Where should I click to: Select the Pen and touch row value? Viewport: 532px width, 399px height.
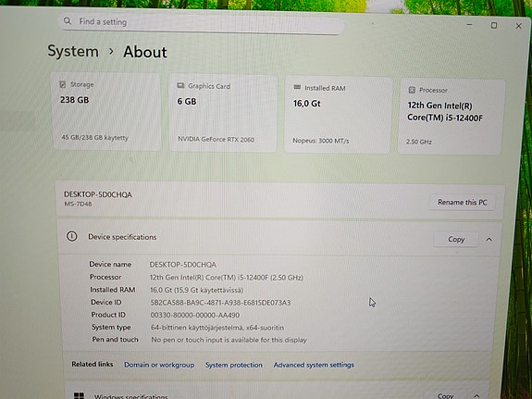point(229,340)
